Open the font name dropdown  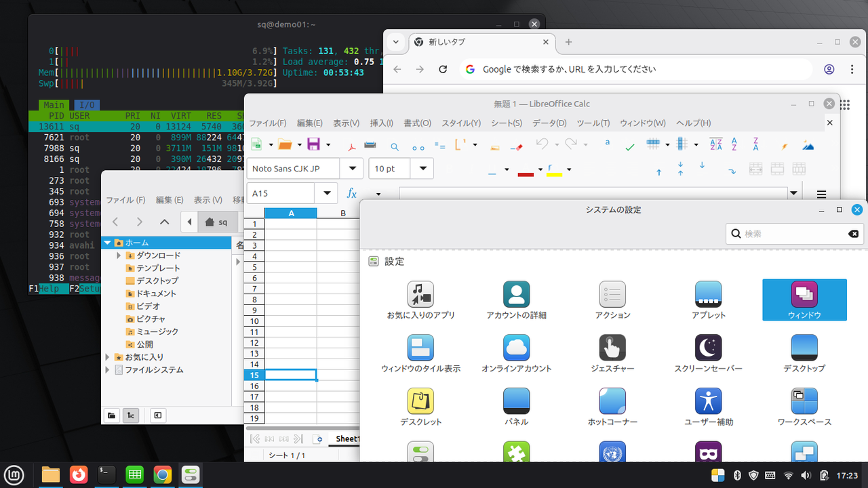[352, 168]
